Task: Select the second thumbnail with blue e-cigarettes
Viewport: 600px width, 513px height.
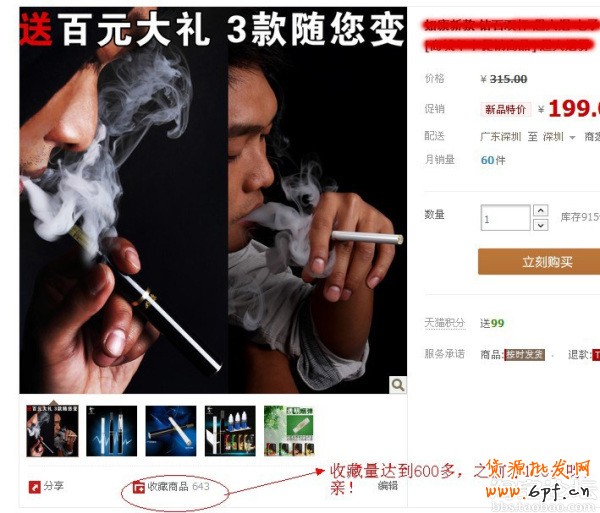Action: point(111,431)
